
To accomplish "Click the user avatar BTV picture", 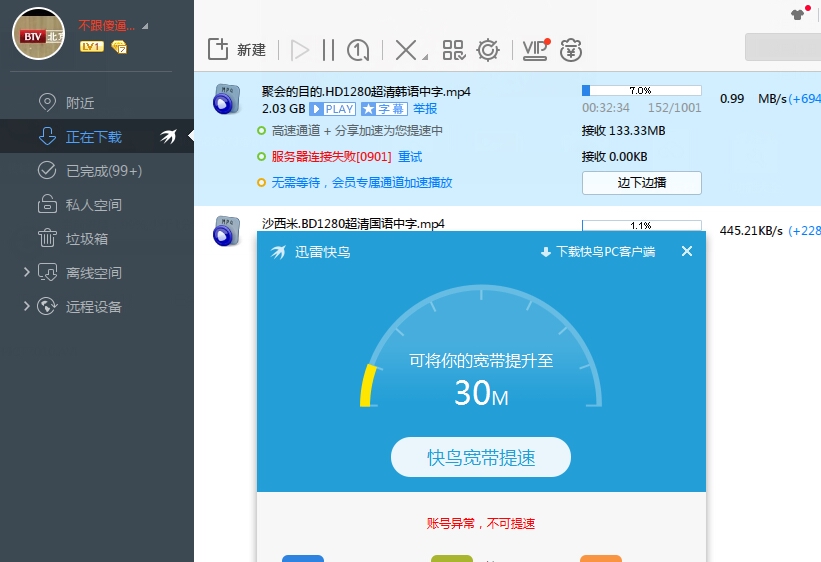I will [x=39, y=34].
